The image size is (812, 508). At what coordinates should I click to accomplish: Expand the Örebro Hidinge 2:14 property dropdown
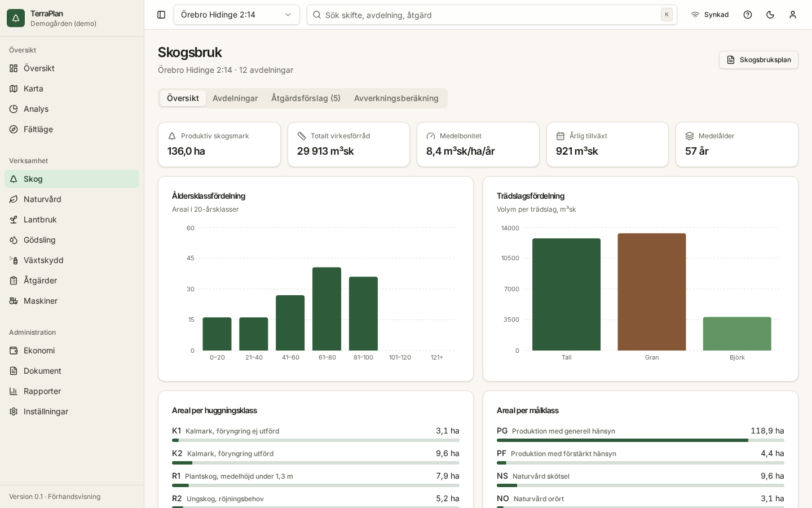click(237, 15)
